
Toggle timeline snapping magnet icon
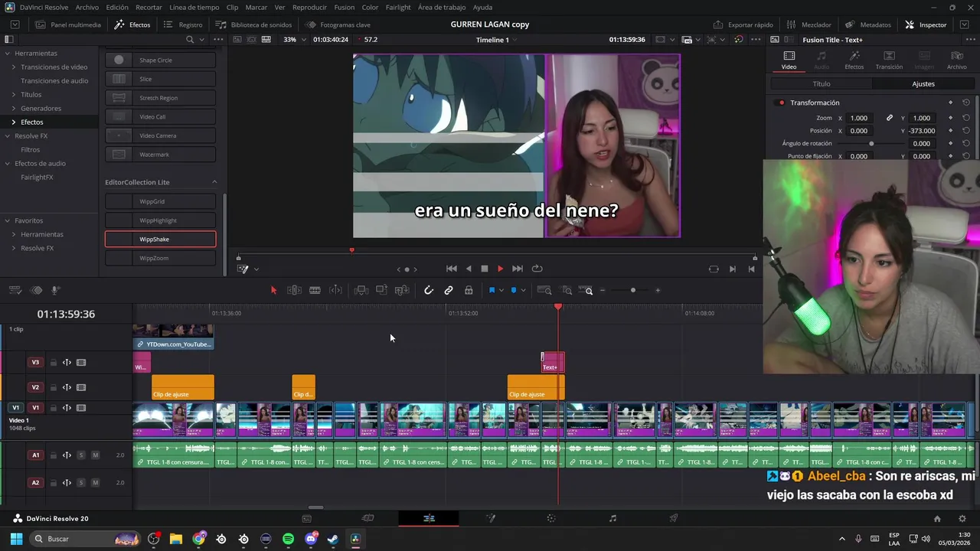point(429,290)
